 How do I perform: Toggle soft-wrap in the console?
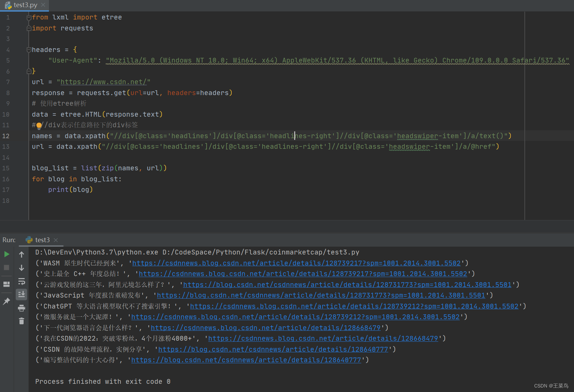pos(22,281)
